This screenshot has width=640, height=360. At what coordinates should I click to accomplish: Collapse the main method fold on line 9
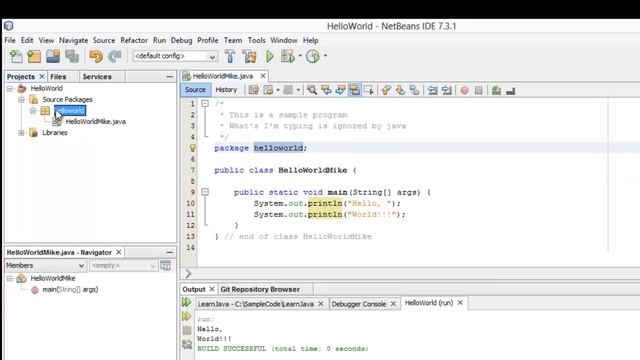pos(205,192)
